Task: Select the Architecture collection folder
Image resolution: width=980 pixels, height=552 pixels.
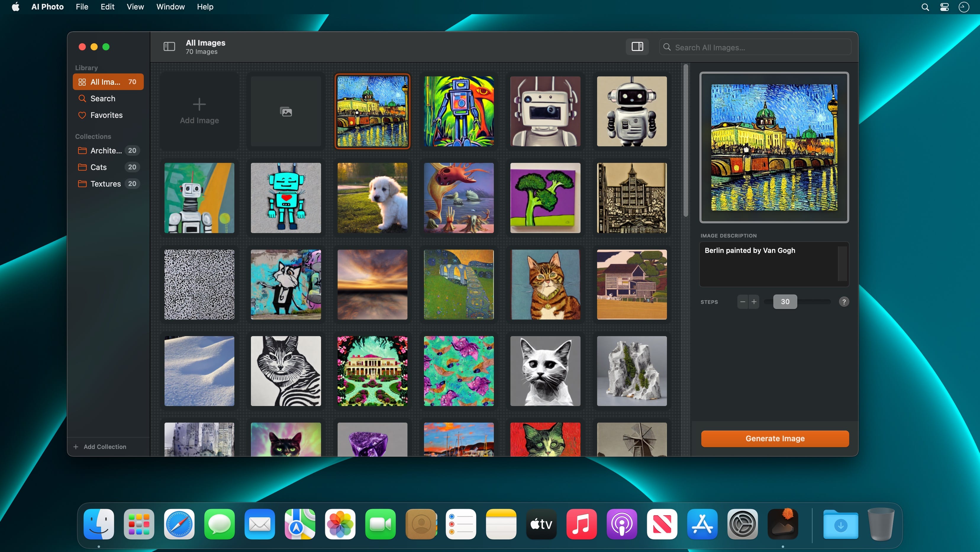Action: click(106, 150)
